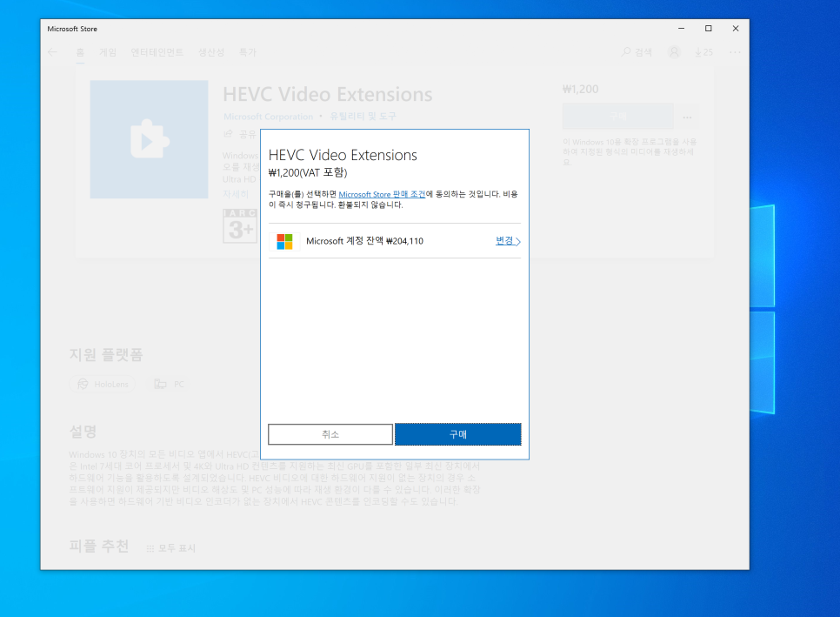
Task: Click the 설명 section heading
Action: pyautogui.click(x=83, y=432)
